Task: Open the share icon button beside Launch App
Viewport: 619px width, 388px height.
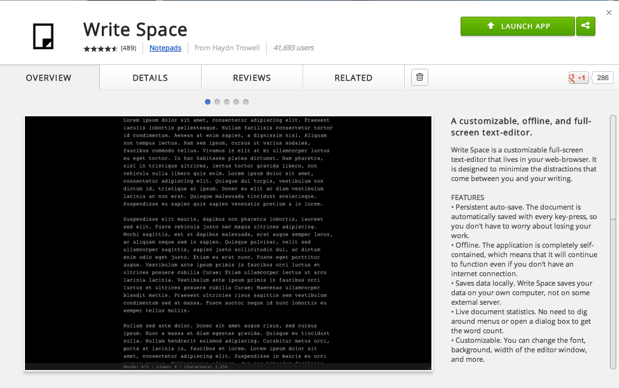Action: (585, 26)
